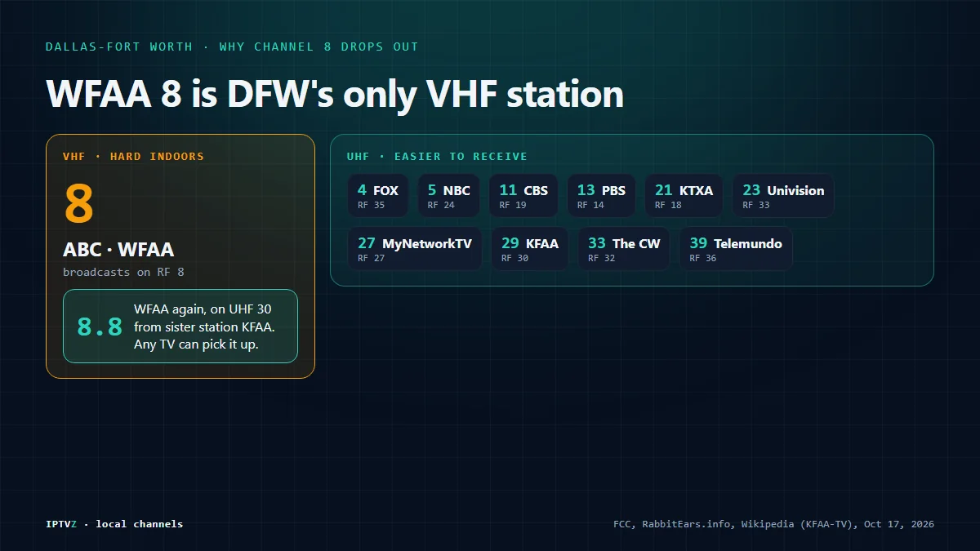Click the 8.8 WFAA UHF 30 note box
This screenshot has width=980, height=551.
[180, 327]
